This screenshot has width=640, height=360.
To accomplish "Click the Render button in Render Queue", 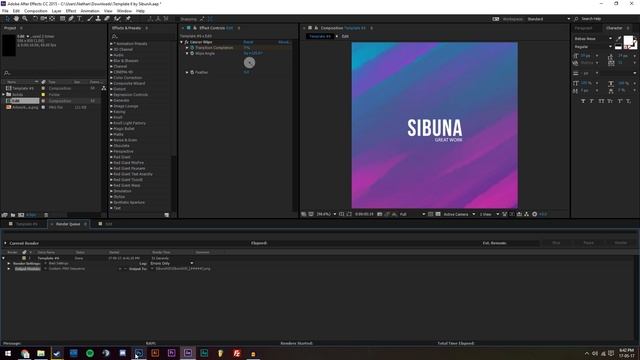I will click(x=621, y=243).
